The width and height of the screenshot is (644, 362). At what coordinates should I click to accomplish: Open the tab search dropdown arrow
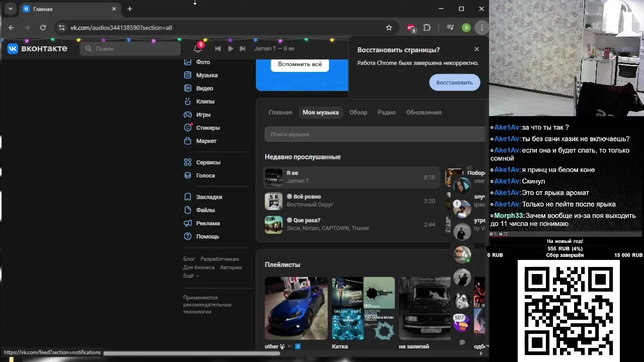10,9
